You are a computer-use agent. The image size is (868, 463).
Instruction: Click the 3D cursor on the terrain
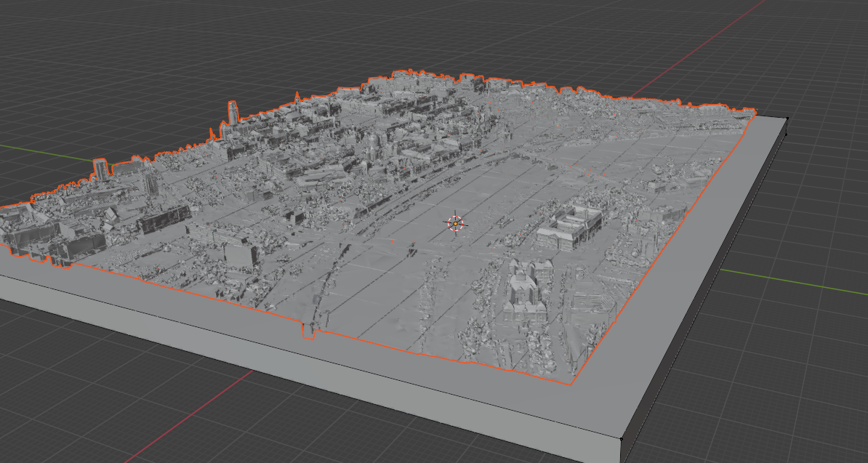tap(455, 223)
